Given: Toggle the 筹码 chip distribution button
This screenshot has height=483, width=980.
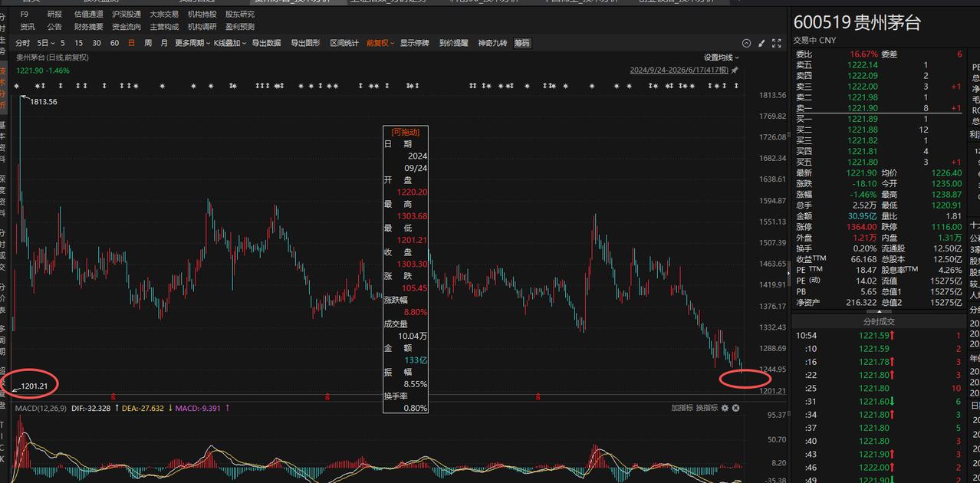Looking at the screenshot, I should [522, 43].
